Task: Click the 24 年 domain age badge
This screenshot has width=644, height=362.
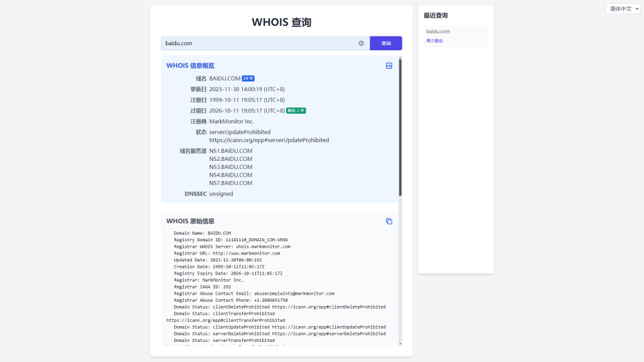Action: click(x=248, y=79)
